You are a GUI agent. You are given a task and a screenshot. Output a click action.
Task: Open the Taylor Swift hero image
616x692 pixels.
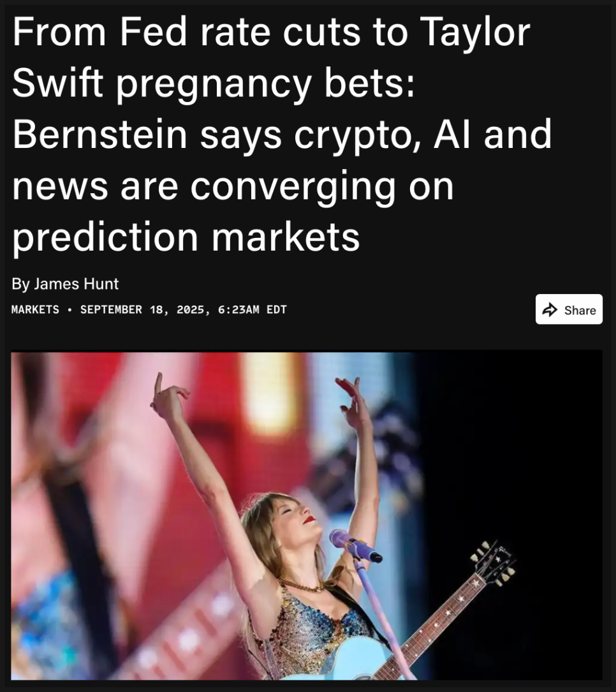tap(307, 515)
